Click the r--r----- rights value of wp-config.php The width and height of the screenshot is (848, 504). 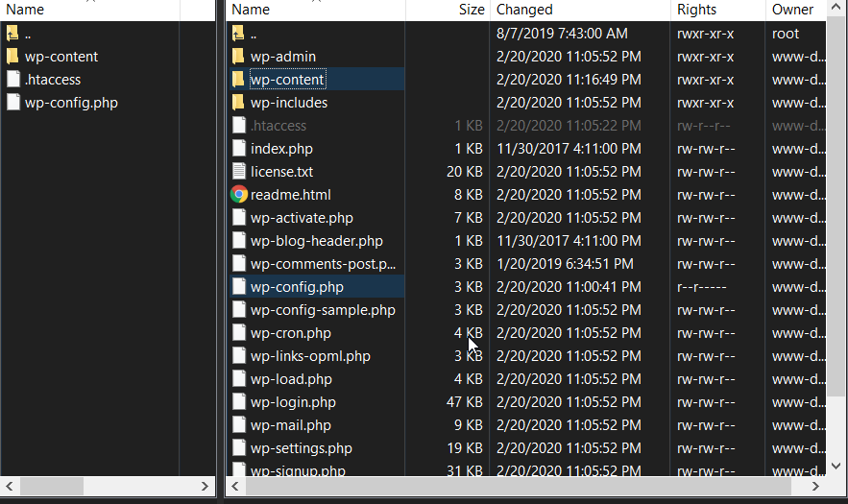[701, 287]
